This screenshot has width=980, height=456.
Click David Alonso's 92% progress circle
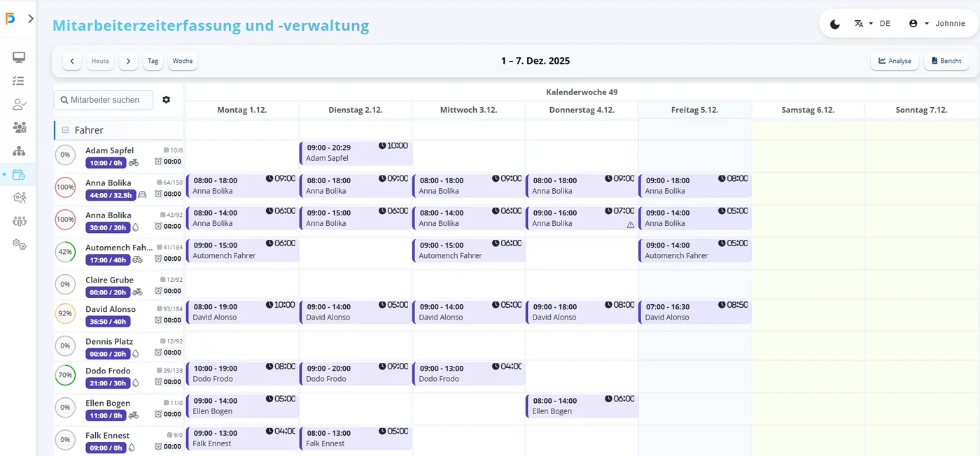[65, 314]
